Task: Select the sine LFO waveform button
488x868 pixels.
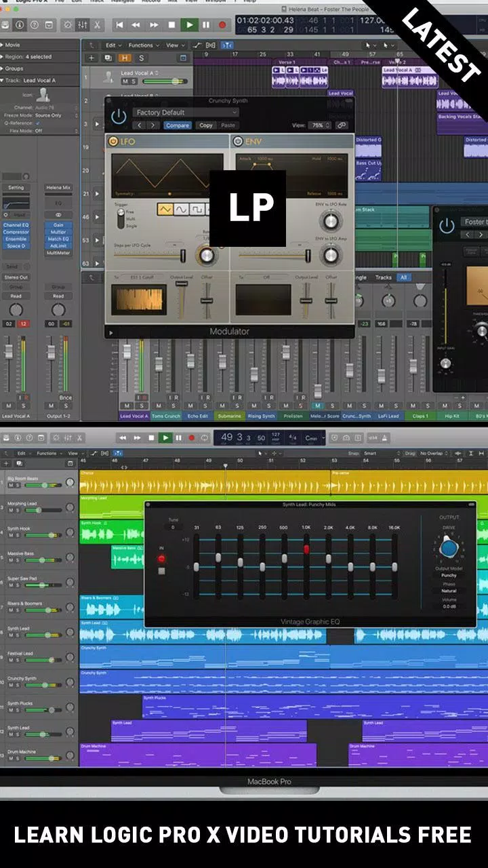Action: pyautogui.click(x=180, y=210)
